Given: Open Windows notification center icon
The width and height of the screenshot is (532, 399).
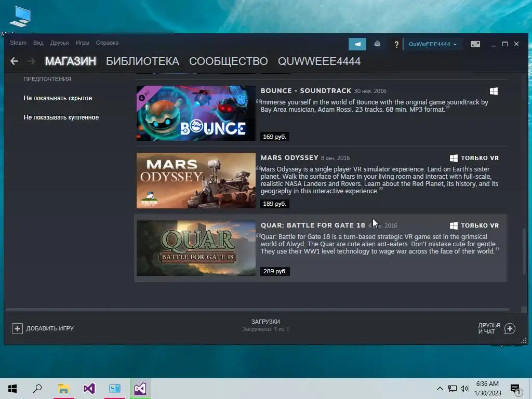Looking at the screenshot, I should [x=516, y=389].
